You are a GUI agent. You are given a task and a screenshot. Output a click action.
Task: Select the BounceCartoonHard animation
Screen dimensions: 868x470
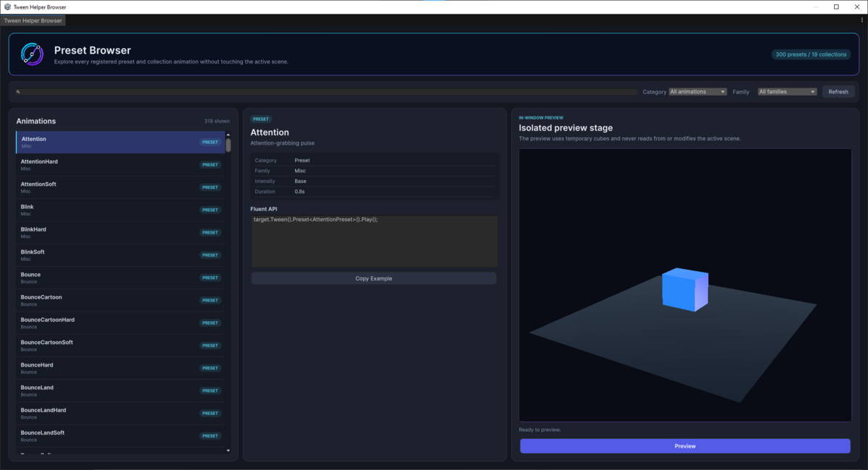[x=120, y=322]
